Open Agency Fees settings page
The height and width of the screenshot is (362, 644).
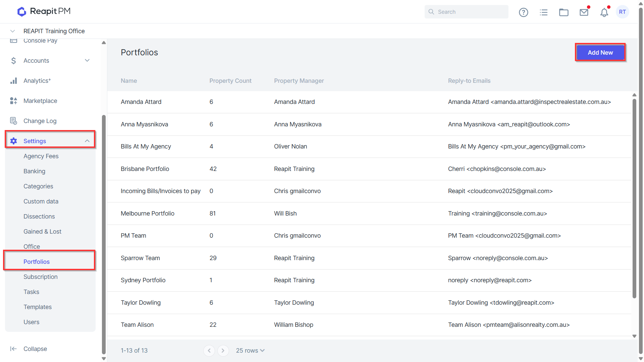pyautogui.click(x=41, y=156)
